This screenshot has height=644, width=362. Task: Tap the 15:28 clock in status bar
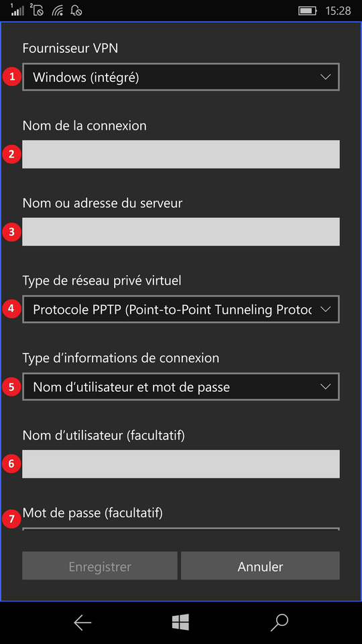click(x=338, y=11)
